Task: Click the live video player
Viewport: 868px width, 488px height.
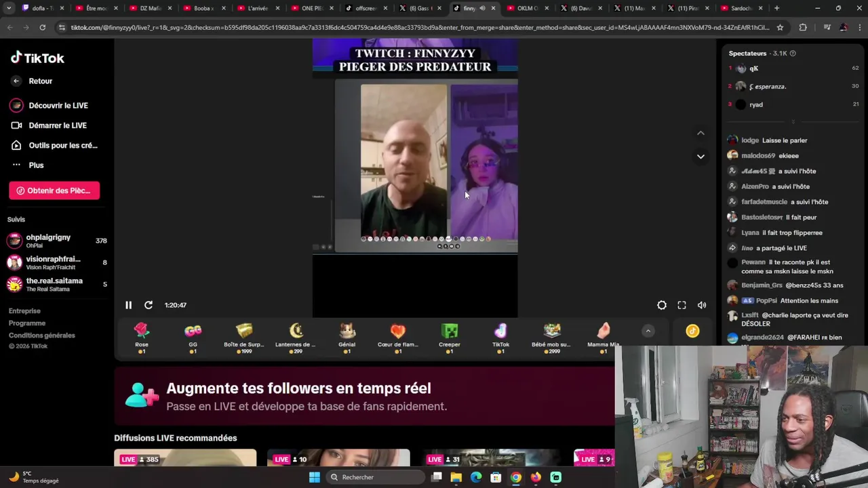Action: [x=415, y=178]
